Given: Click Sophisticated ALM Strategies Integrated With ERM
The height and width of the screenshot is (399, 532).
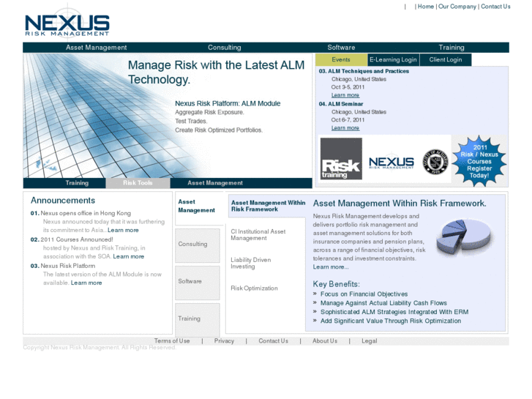Looking at the screenshot, I should tap(394, 312).
